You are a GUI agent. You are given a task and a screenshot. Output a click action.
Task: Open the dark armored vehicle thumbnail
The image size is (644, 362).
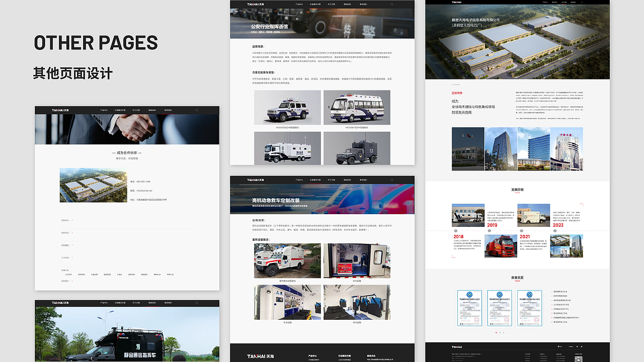pos(357,148)
